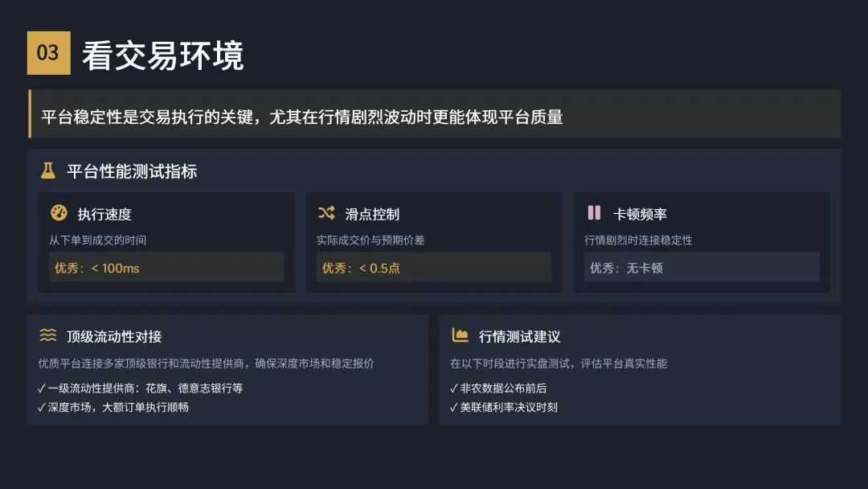Screen dimensions: 868x489
Task: Click the pause icon next to 卡顿频率
Action: point(594,213)
